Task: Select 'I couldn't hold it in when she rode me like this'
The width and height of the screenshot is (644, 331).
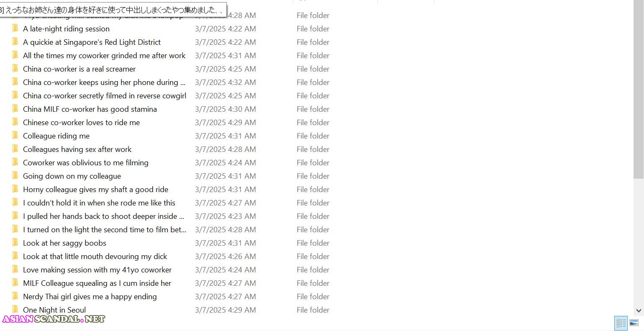Action: click(x=99, y=203)
